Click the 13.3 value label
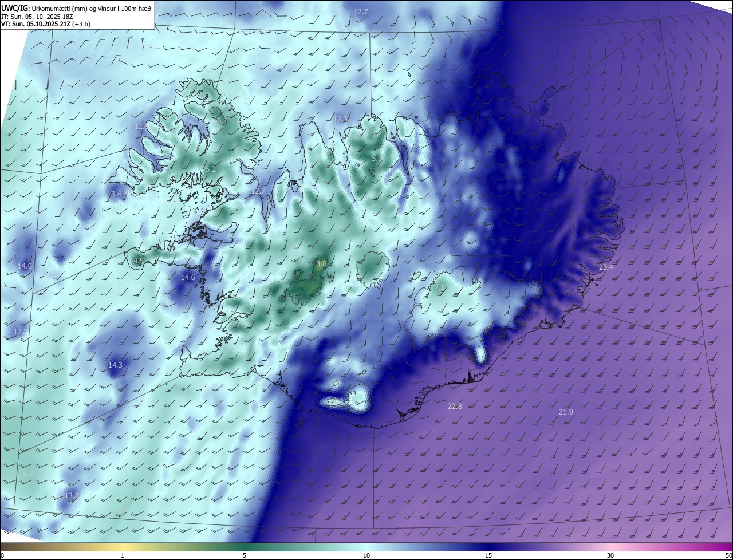The width and height of the screenshot is (733, 560). 72,495
